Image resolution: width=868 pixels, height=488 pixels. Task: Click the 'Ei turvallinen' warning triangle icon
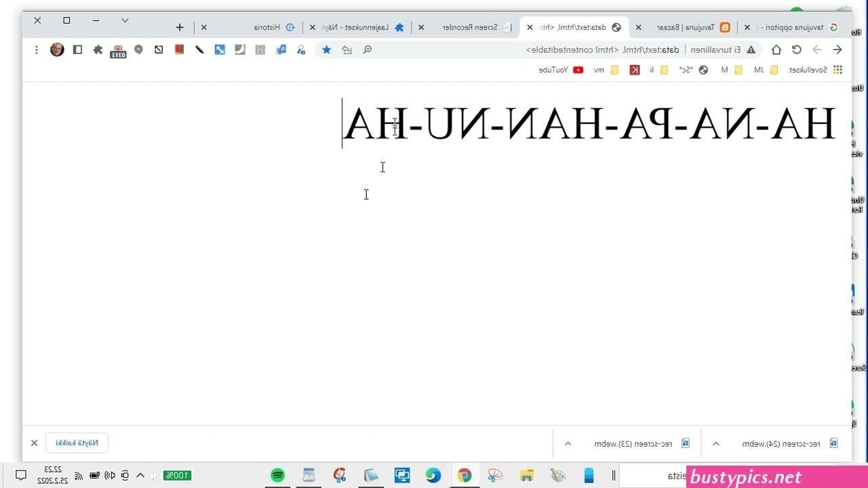tap(751, 49)
